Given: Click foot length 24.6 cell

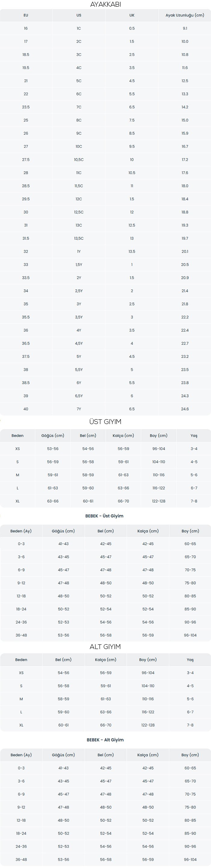Looking at the screenshot, I should [185, 409].
